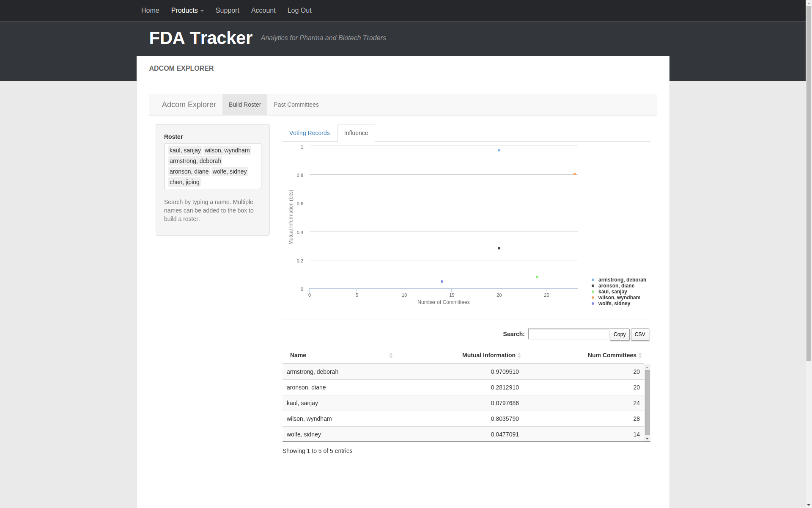812x508 pixels.
Task: Click value 0.0797686 in table
Action: tap(505, 403)
